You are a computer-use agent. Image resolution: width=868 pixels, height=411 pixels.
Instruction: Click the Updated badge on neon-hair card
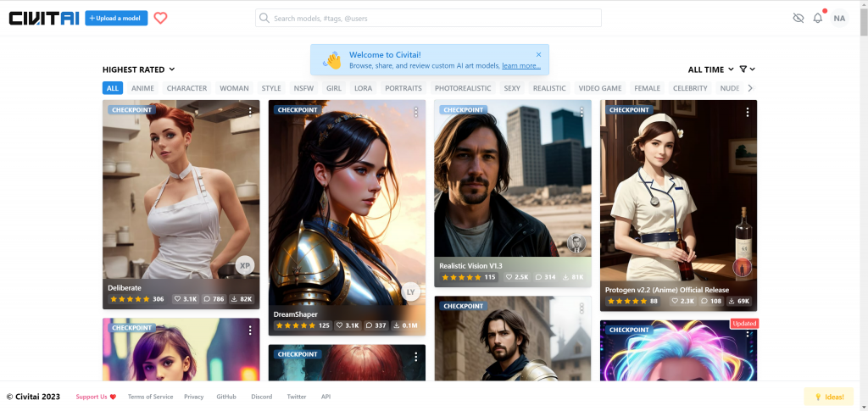743,324
